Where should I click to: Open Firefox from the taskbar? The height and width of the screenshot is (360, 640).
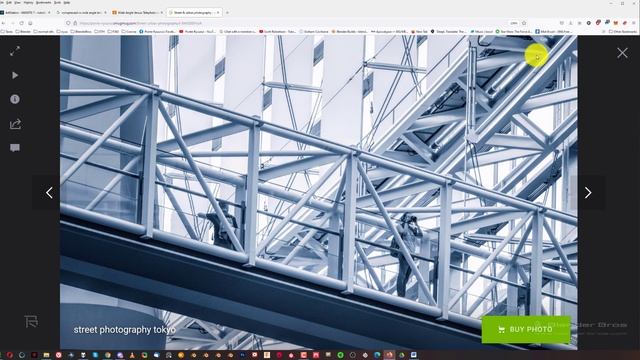389,355
